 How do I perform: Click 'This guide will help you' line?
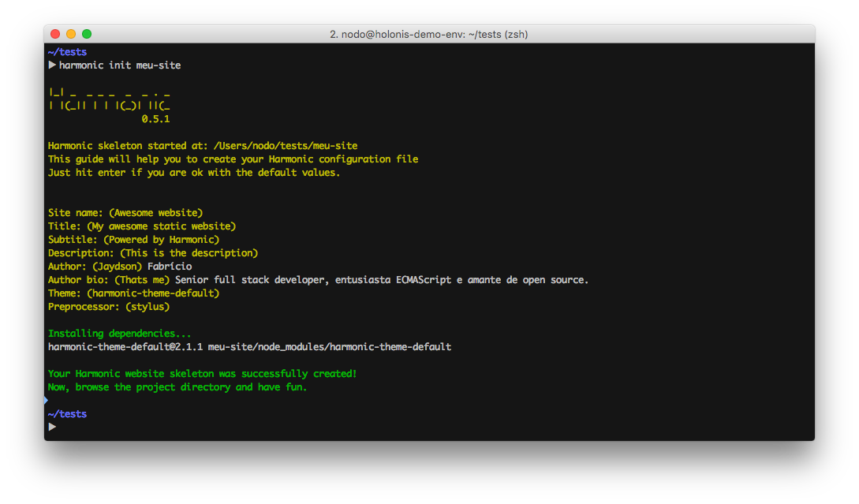(233, 159)
